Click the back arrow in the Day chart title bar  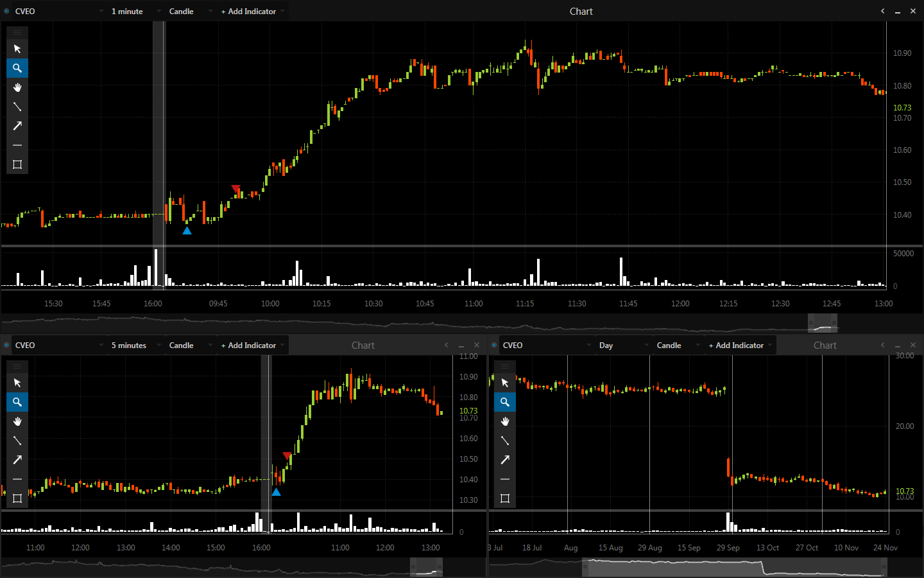pyautogui.click(x=883, y=346)
